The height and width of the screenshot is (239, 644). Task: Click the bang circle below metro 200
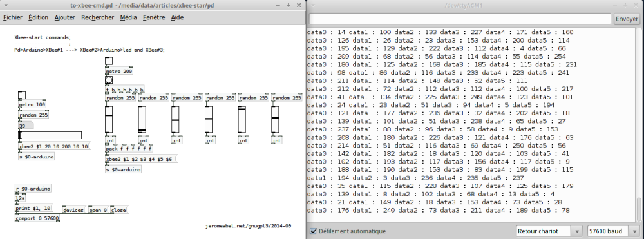click(109, 80)
